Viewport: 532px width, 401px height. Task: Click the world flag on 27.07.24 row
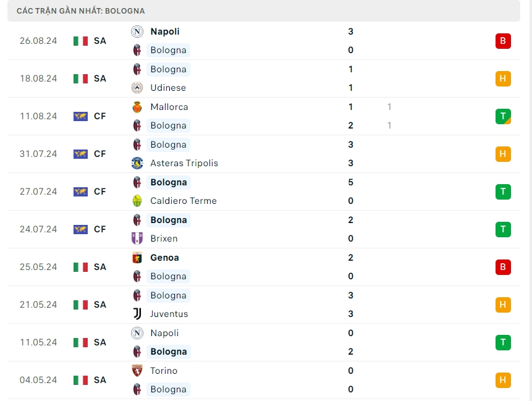[x=80, y=192]
